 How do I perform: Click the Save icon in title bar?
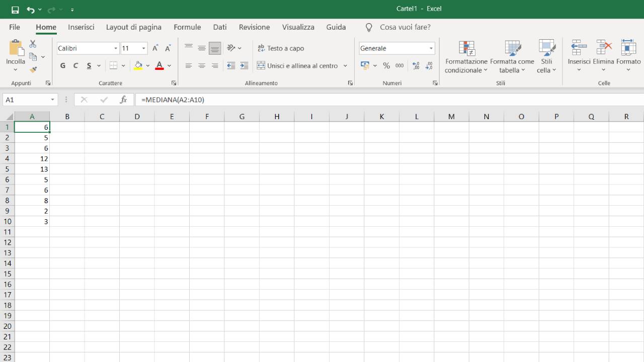pos(15,10)
